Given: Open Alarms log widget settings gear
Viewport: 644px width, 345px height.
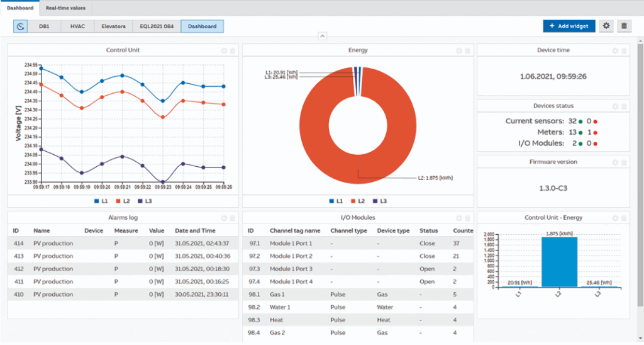Looking at the screenshot, I should click(x=223, y=218).
